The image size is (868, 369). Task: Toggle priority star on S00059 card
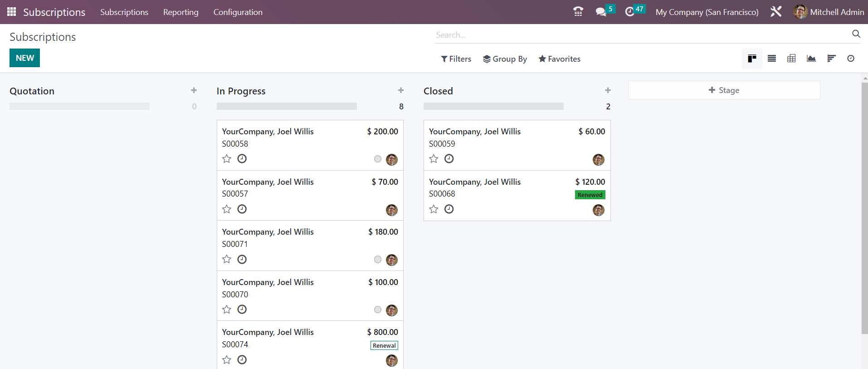click(x=434, y=159)
